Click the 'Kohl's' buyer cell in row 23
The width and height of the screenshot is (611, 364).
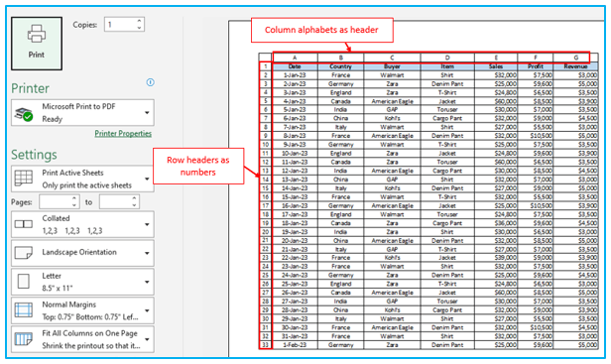pos(392,258)
